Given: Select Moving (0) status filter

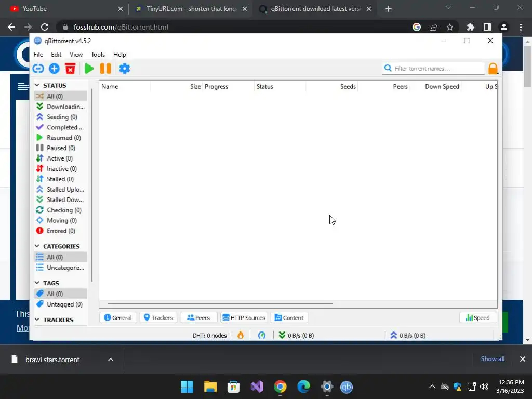Looking at the screenshot, I should [60, 220].
